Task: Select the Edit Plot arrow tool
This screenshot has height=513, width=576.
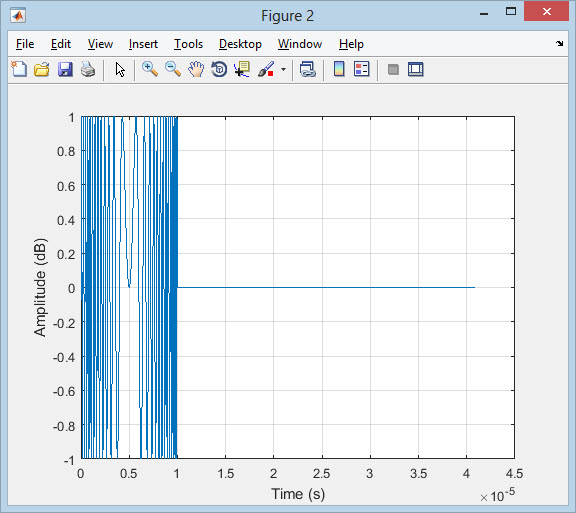Action: (x=120, y=69)
